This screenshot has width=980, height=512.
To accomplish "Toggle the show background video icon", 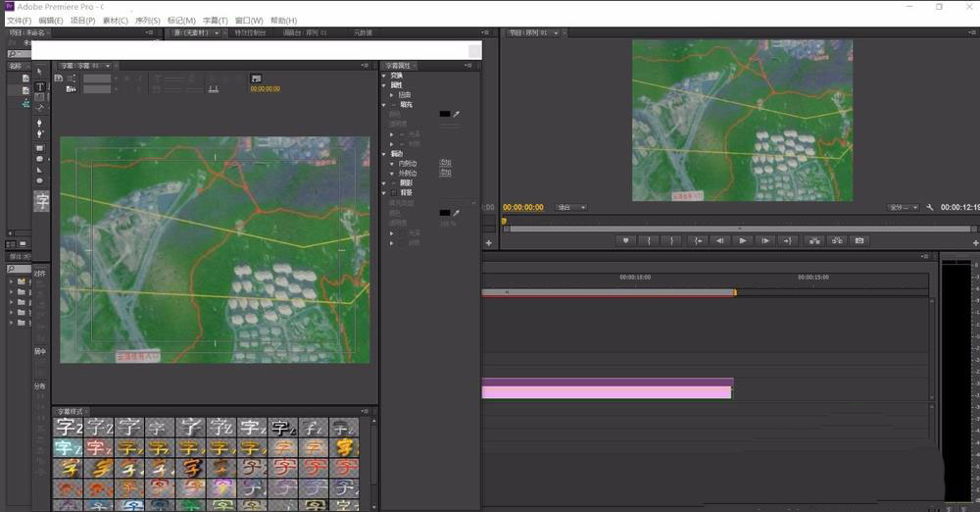I will (x=256, y=77).
